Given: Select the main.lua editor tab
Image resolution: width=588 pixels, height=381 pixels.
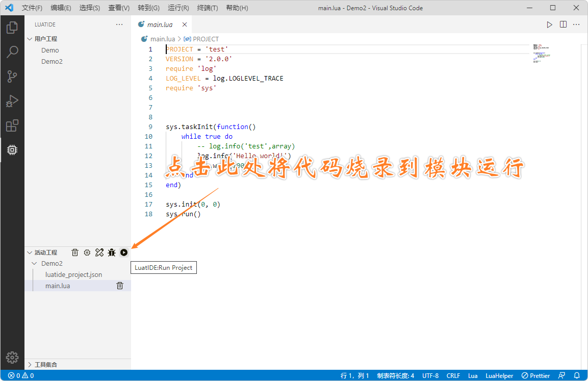Looking at the screenshot, I should (160, 24).
